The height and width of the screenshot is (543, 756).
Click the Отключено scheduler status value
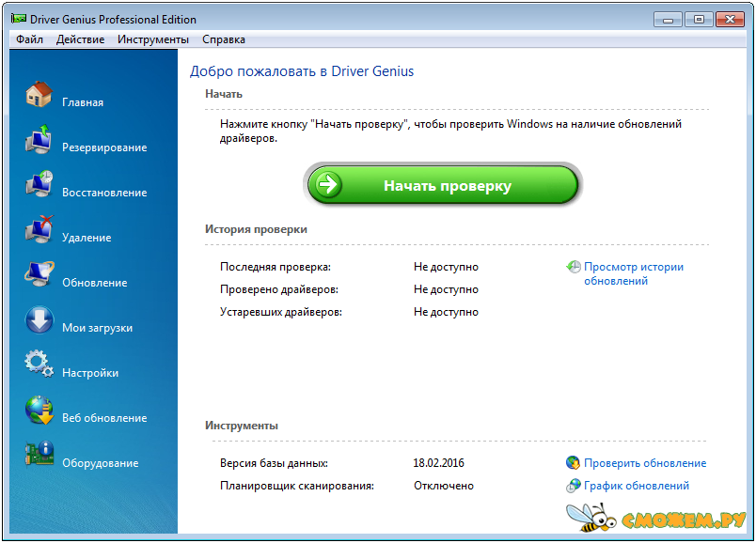pos(444,486)
